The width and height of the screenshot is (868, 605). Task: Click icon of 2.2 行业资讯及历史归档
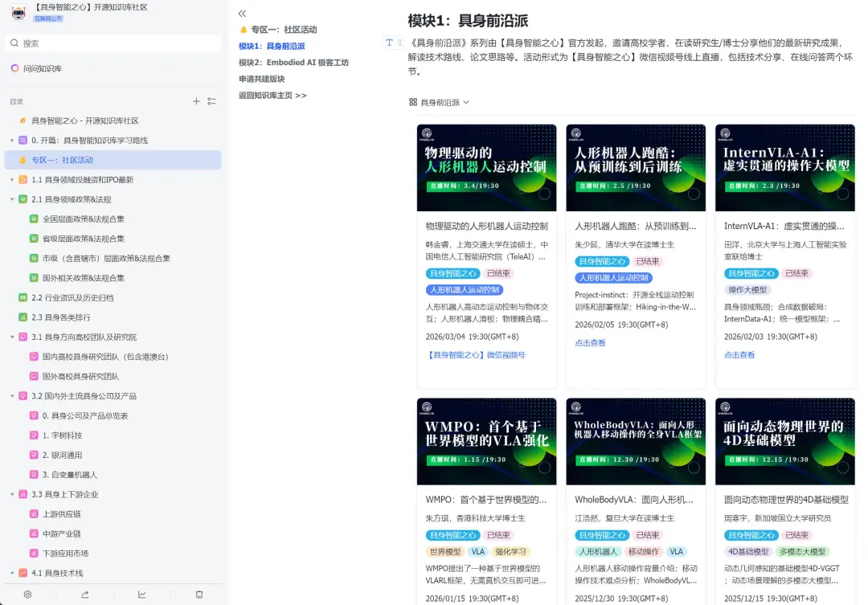pos(23,297)
